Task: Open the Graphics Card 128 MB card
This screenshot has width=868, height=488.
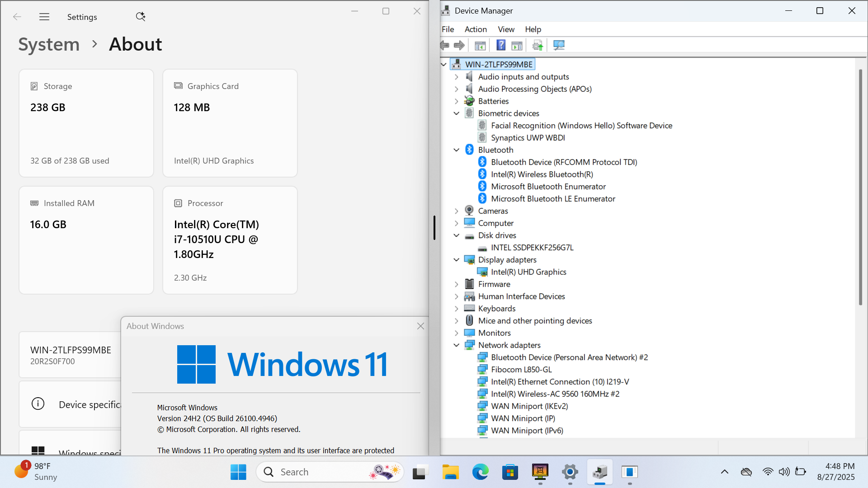Action: [230, 123]
